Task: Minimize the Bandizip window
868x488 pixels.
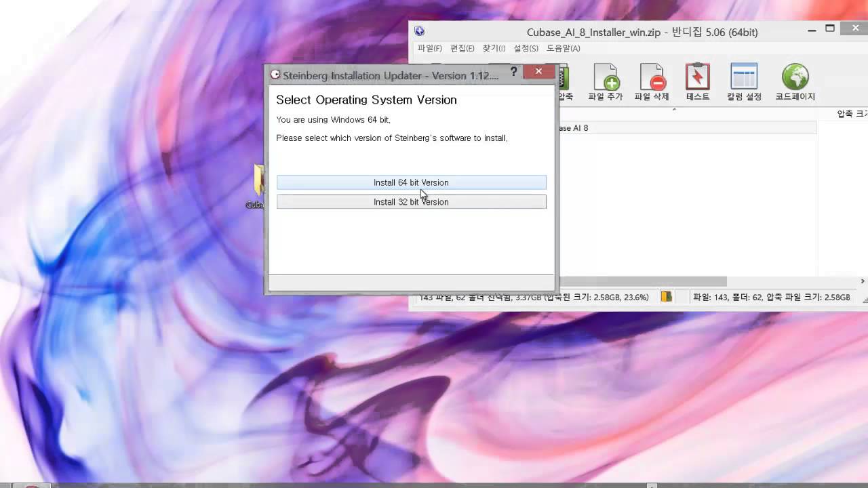Action: coord(813,30)
